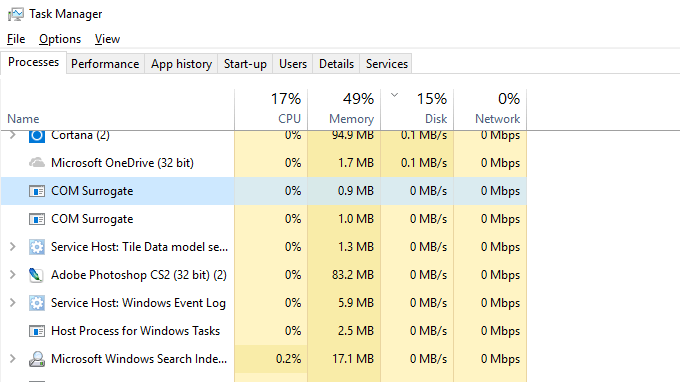Open the View menu

107,39
